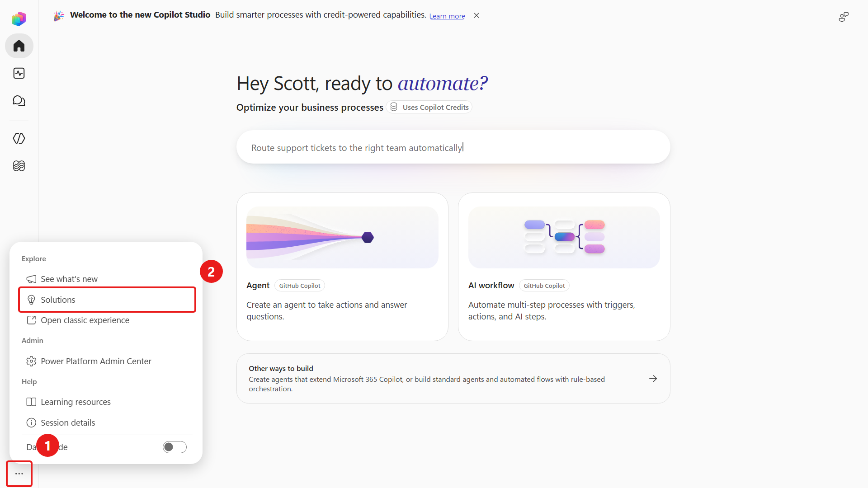Viewport: 868px width, 488px height.
Task: Select the Agent card
Action: click(x=342, y=267)
